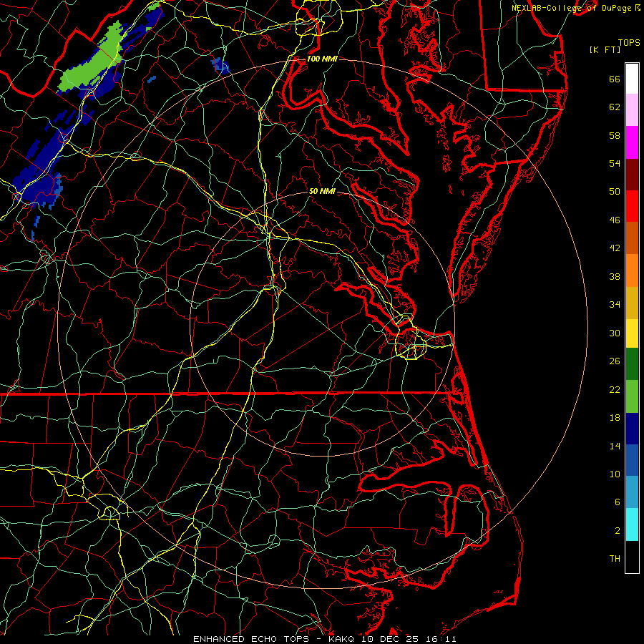Image resolution: width=644 pixels, height=644 pixels.
Task: Click the light pink legend swatch
Action: pyautogui.click(x=632, y=109)
